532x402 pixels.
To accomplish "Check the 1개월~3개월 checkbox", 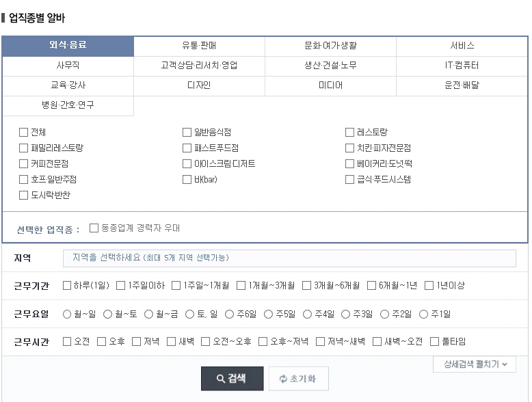I will click(241, 286).
